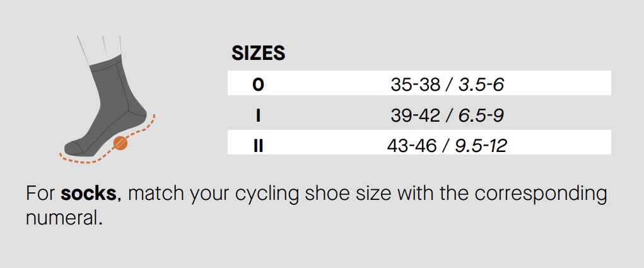Viewport: 644px width, 268px height.
Task: Click the sock cuff at the top
Action: [104, 63]
